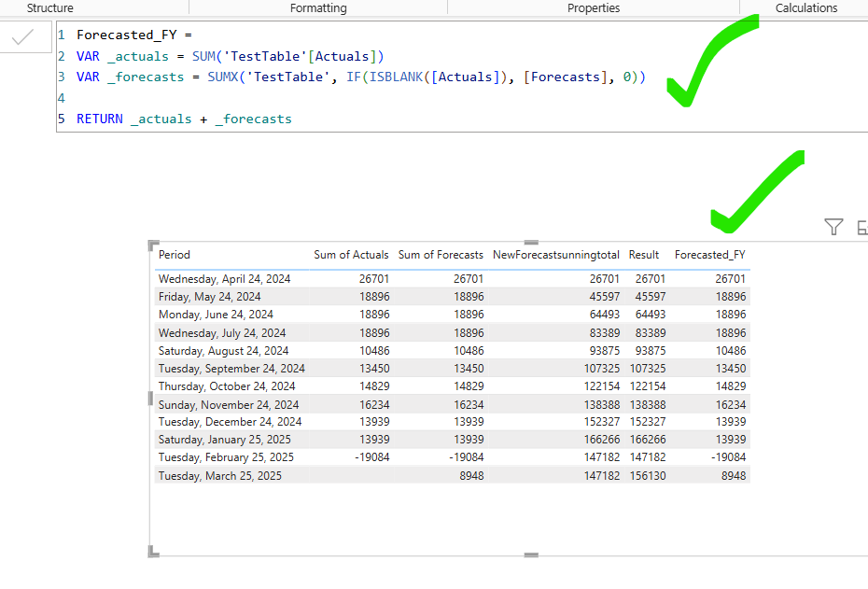868x589 pixels.
Task: Click the left-middle resize handle of table visual
Action: point(150,399)
